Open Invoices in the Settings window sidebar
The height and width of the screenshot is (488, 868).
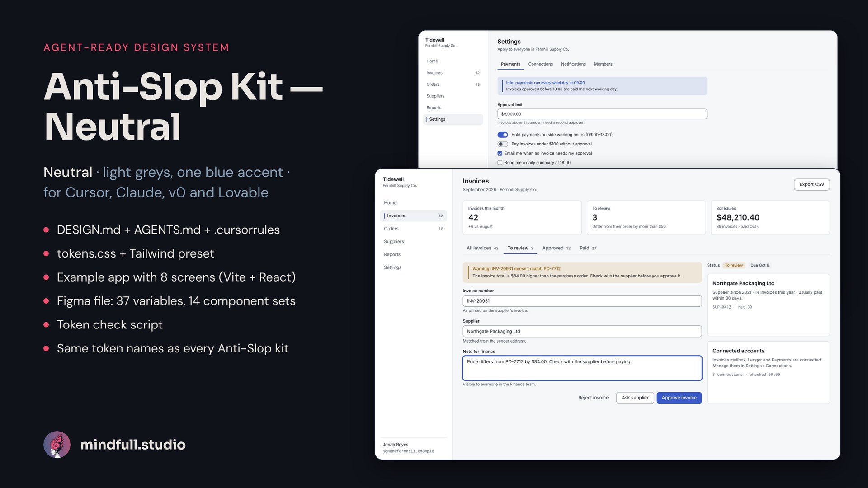(453, 73)
